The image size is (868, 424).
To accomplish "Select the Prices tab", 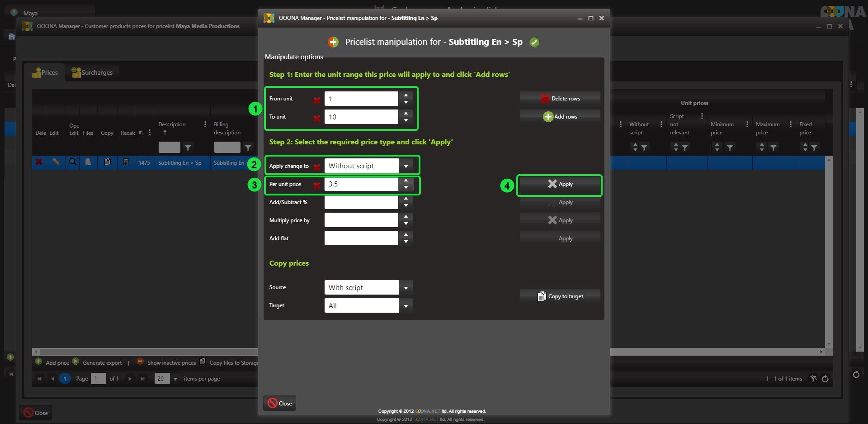I will click(45, 72).
